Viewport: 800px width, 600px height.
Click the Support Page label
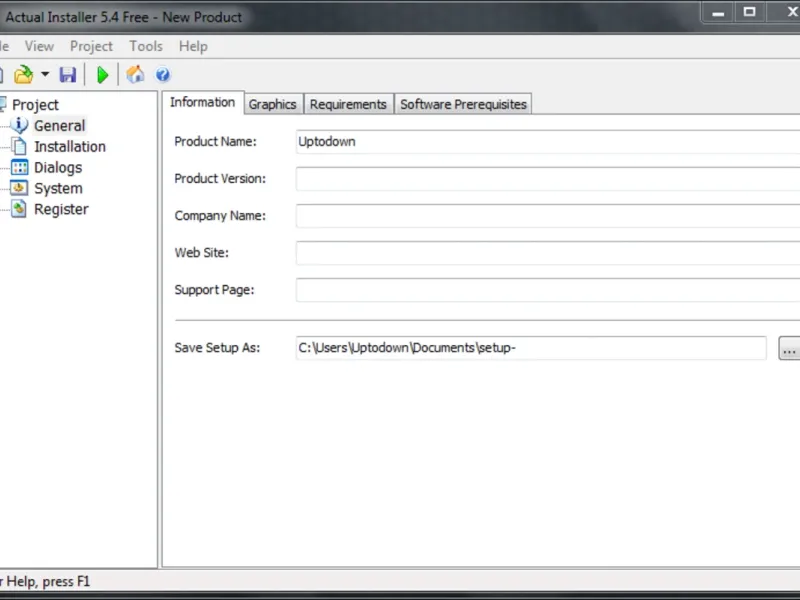tap(214, 290)
